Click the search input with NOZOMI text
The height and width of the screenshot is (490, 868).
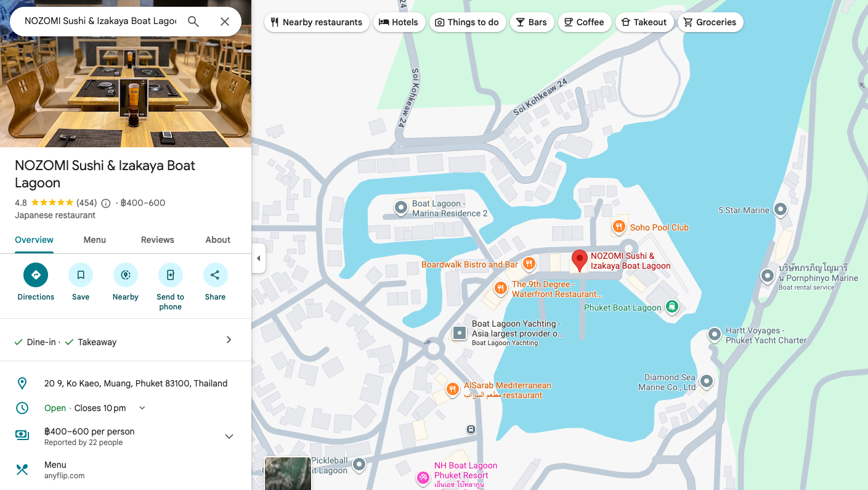point(100,21)
